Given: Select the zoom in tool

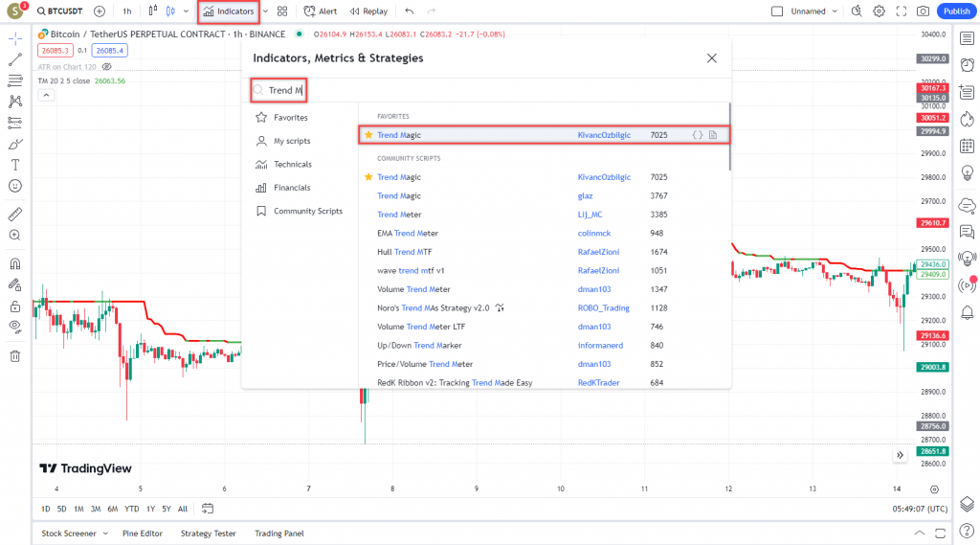Looking at the screenshot, I should [15, 236].
